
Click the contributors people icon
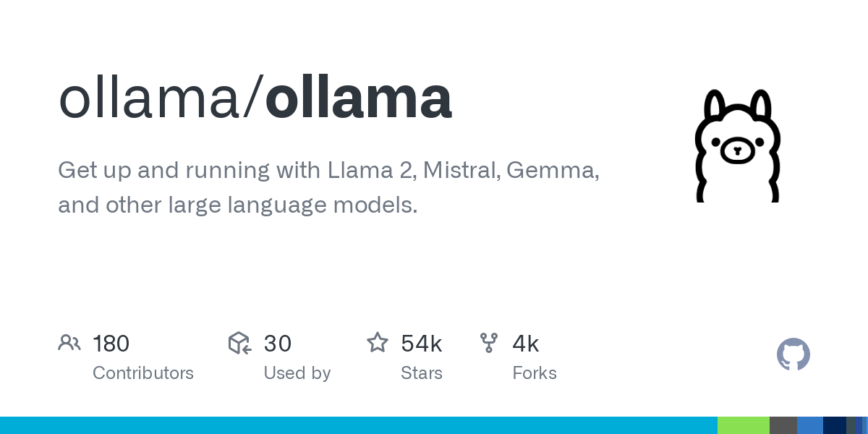pos(69,343)
